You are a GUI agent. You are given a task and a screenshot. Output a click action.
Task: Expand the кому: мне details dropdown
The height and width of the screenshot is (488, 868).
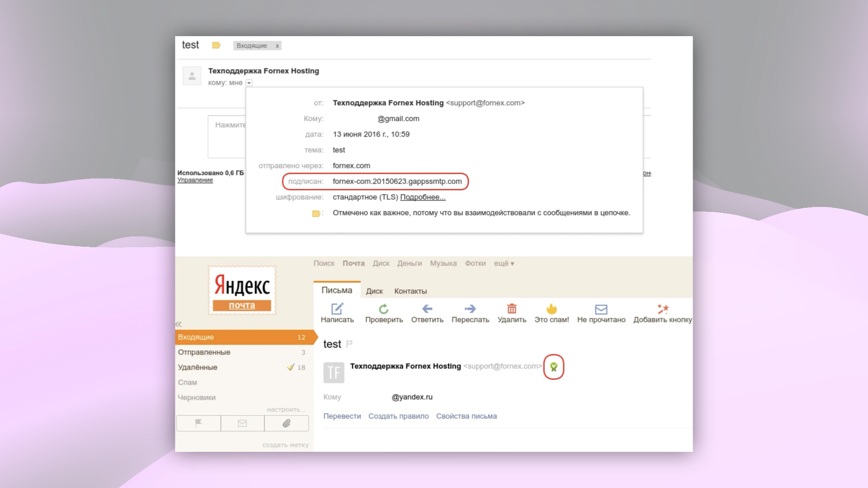click(x=249, y=83)
